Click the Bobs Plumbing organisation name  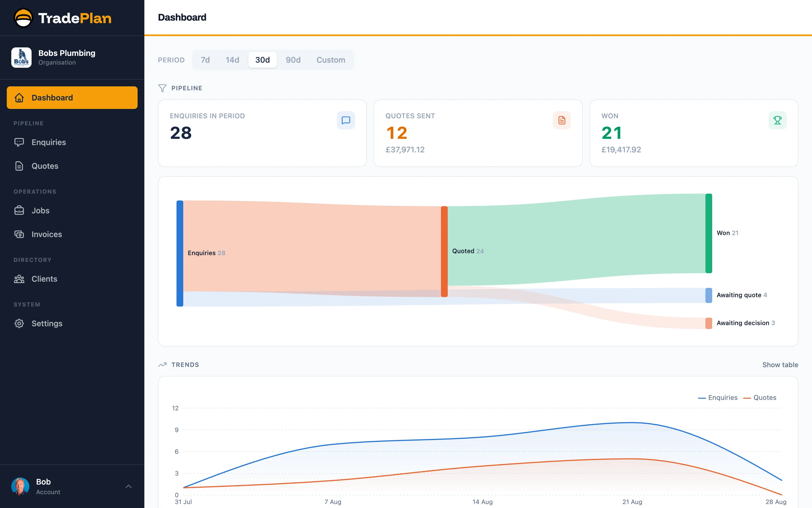pyautogui.click(x=67, y=53)
